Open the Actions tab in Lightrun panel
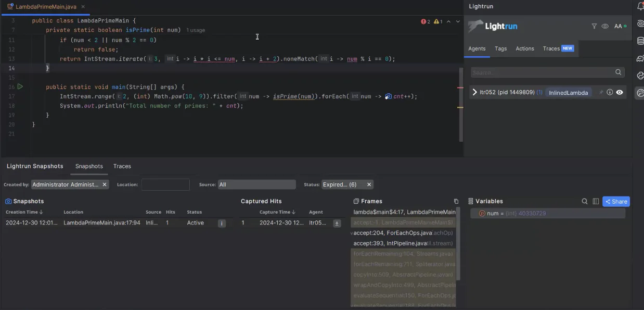Viewport: 644px width, 310px height. click(x=524, y=48)
